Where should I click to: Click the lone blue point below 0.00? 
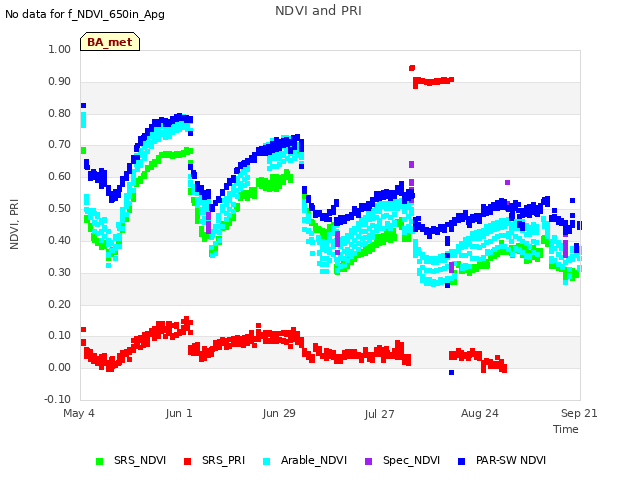tap(451, 372)
